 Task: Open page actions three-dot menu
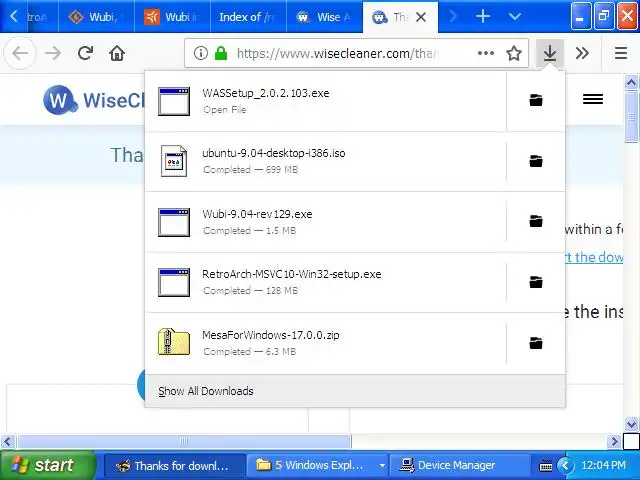(x=486, y=53)
